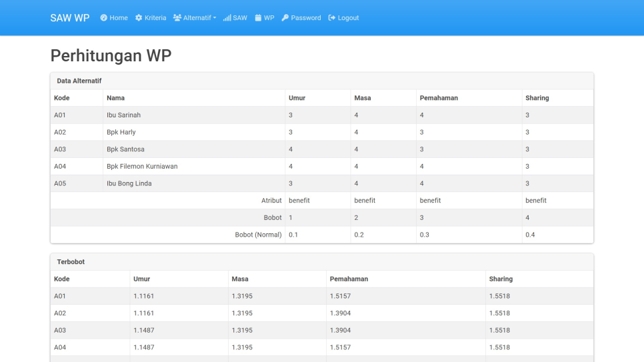Click the Atribut row label
Screen dimensions: 644x362
[271, 201]
